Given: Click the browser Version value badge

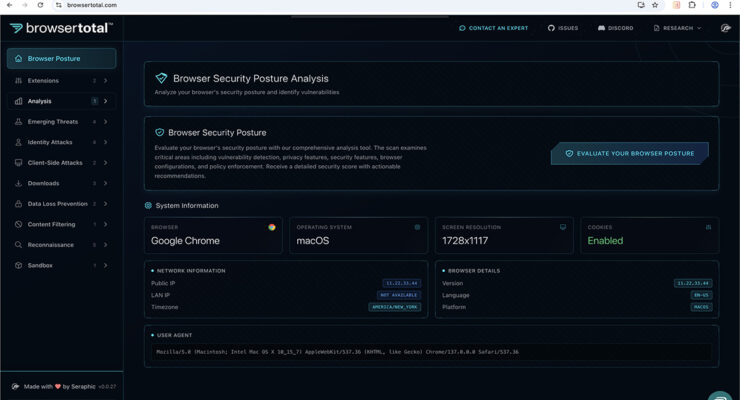Looking at the screenshot, I should pos(693,283).
